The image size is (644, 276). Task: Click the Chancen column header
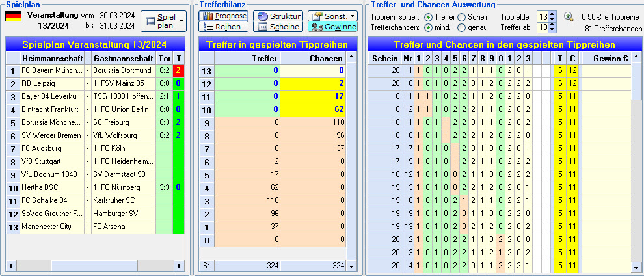[313, 58]
